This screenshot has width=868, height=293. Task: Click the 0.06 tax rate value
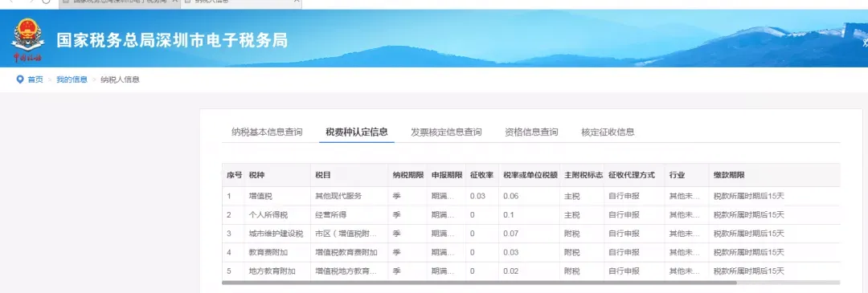tap(511, 196)
